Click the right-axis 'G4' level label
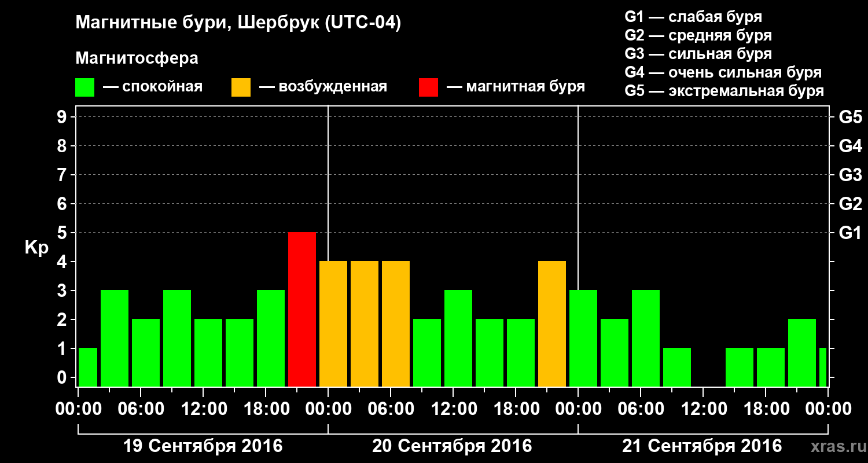The width and height of the screenshot is (868, 463). (851, 146)
